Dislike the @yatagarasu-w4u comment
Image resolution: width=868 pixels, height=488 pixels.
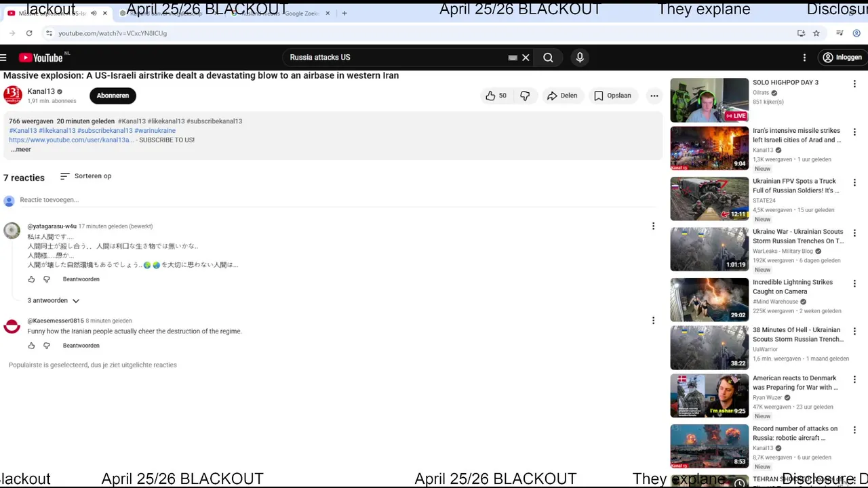(x=47, y=279)
